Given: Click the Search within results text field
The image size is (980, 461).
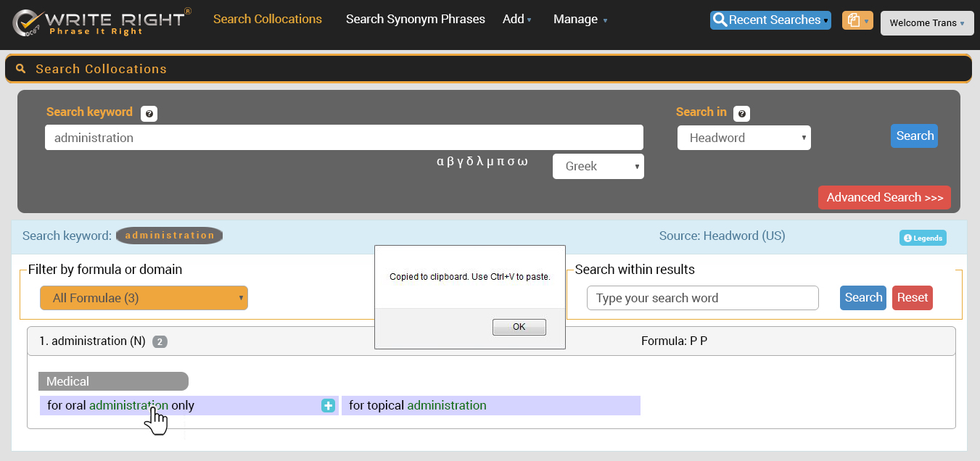Looking at the screenshot, I should (702, 298).
